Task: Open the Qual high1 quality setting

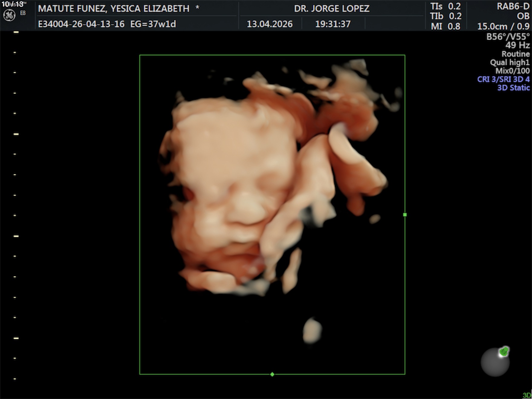Action: tap(510, 63)
